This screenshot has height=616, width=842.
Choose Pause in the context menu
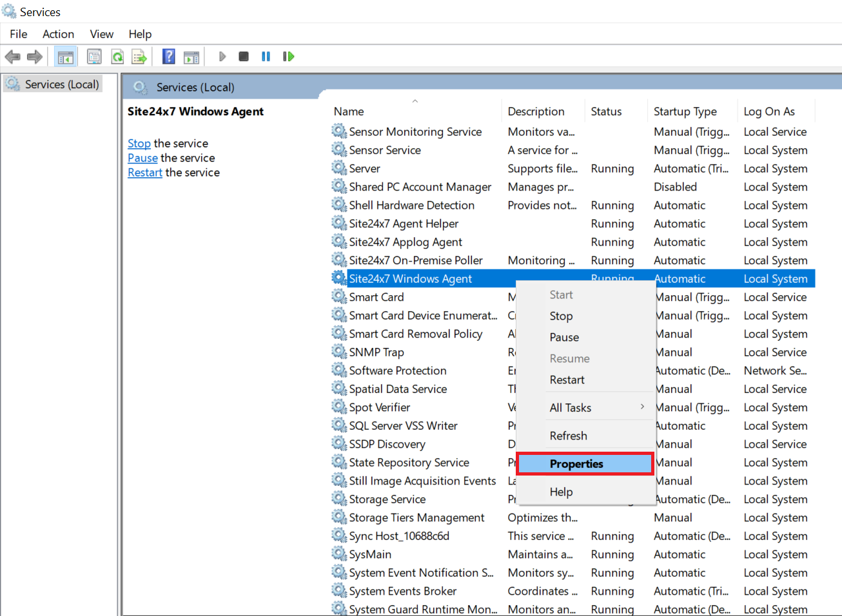[x=585, y=337]
